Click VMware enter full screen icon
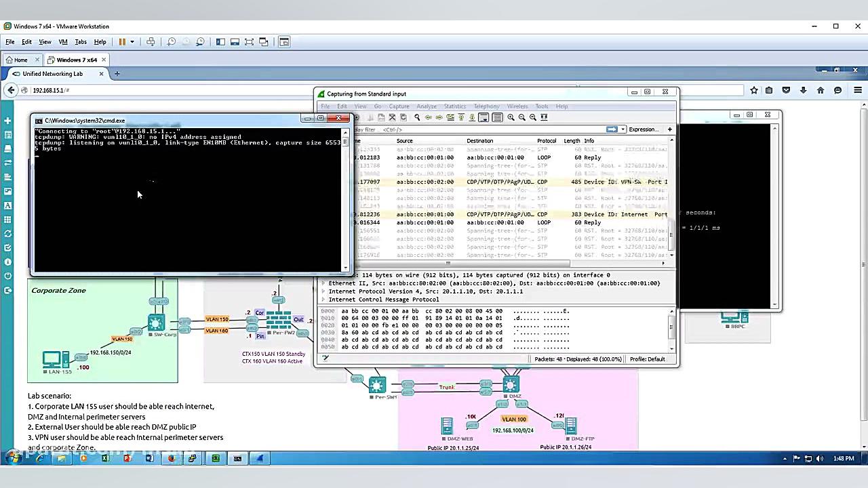Screen dimensions: 868x488 249,42
